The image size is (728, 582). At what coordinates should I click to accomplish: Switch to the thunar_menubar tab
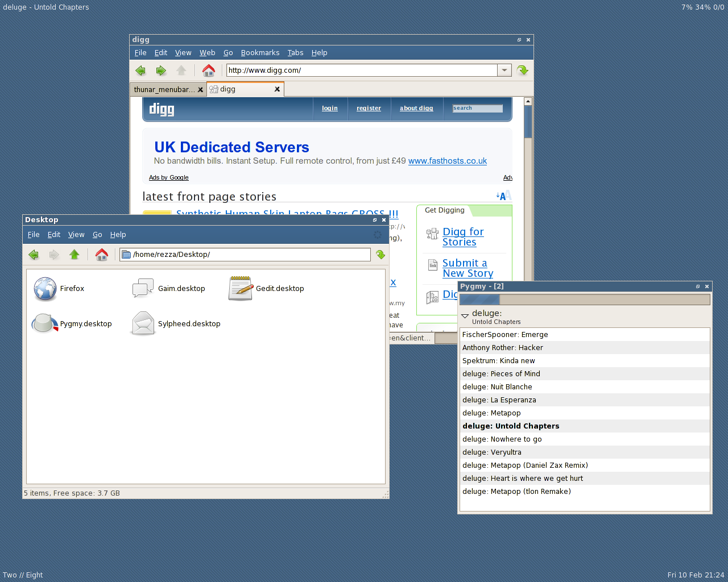click(x=164, y=90)
